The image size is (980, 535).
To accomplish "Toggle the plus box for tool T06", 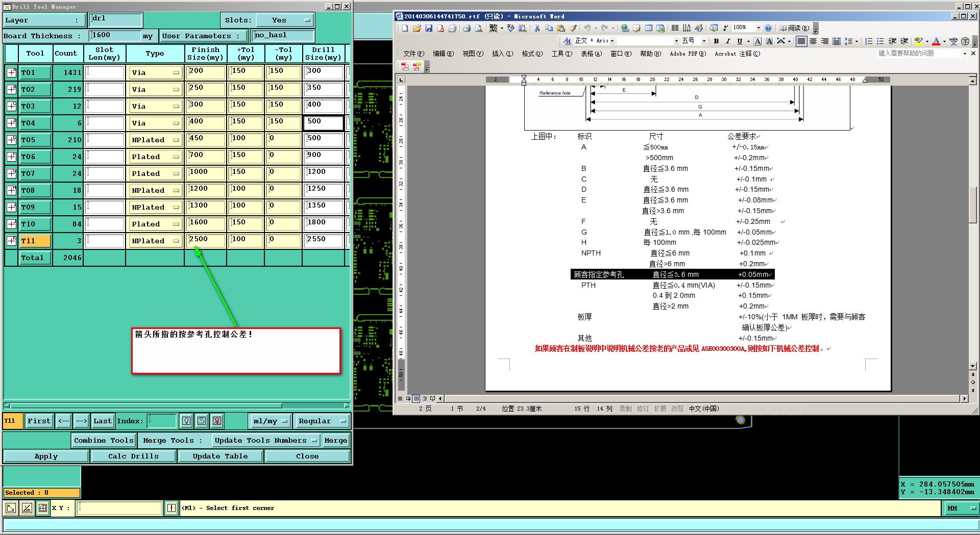I will click(x=11, y=157).
